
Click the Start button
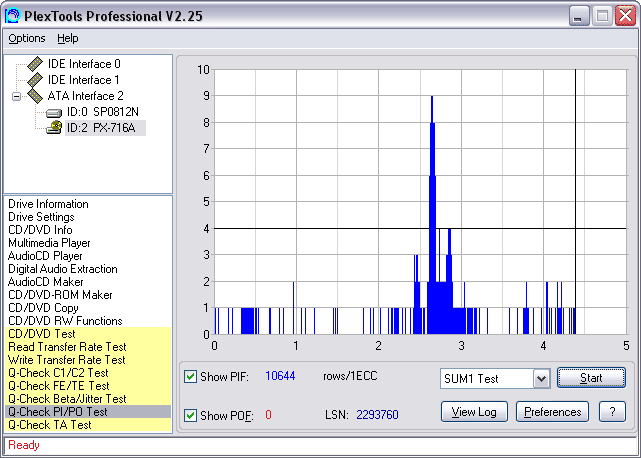[591, 377]
